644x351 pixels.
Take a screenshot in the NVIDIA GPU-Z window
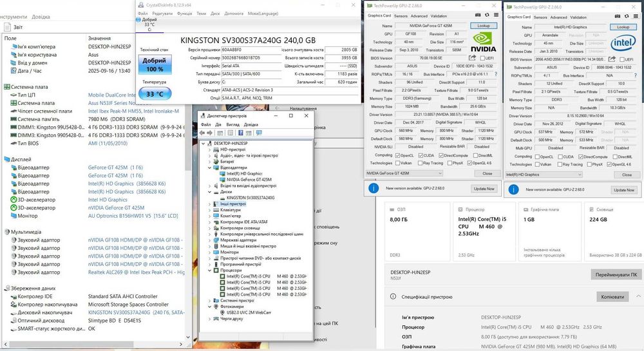tap(478, 15)
